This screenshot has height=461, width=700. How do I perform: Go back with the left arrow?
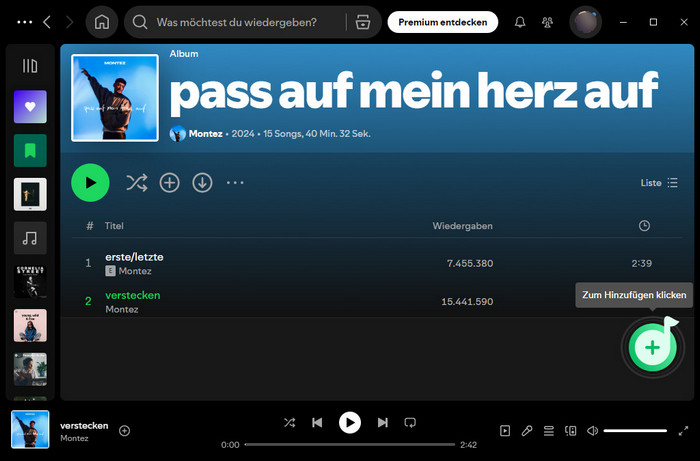pos(47,22)
